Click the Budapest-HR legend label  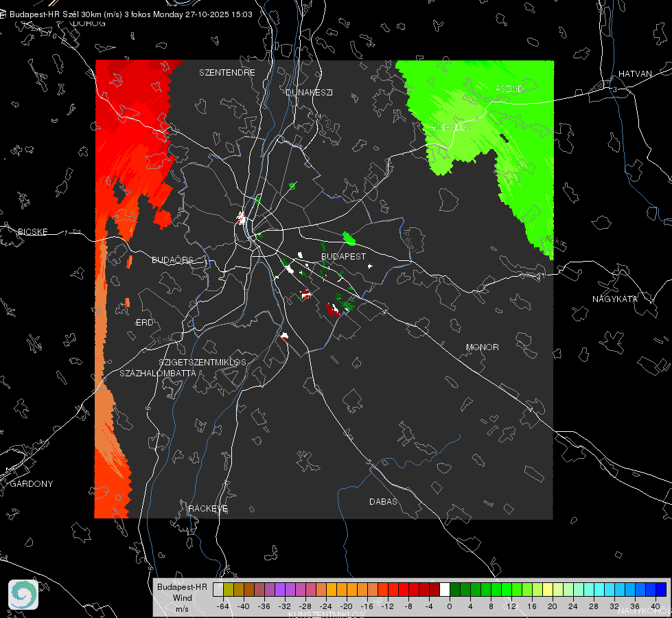(x=182, y=587)
